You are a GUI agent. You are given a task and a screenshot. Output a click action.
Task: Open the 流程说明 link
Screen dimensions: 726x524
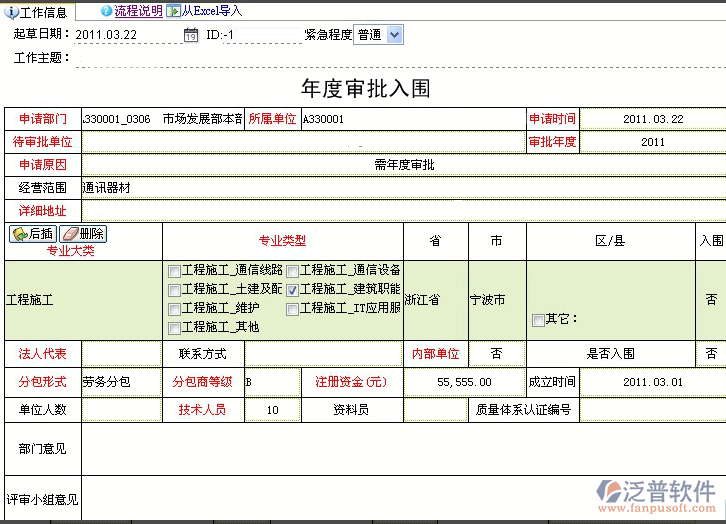(138, 11)
